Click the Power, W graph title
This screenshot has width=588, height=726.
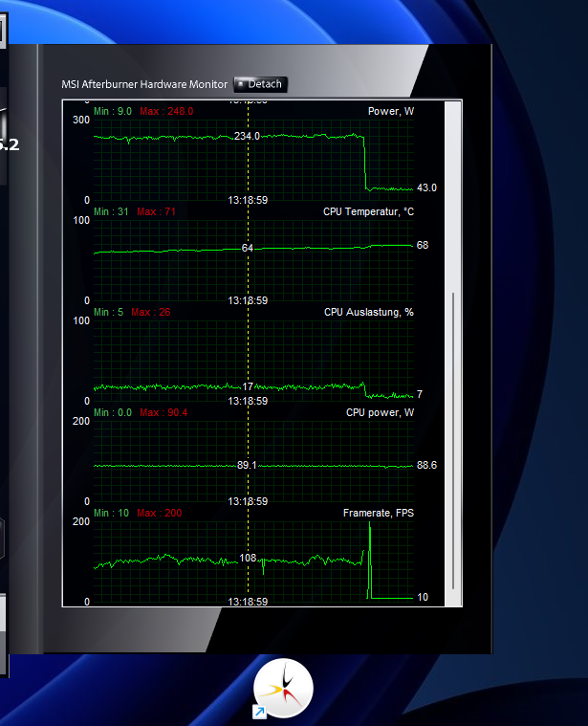tap(390, 111)
